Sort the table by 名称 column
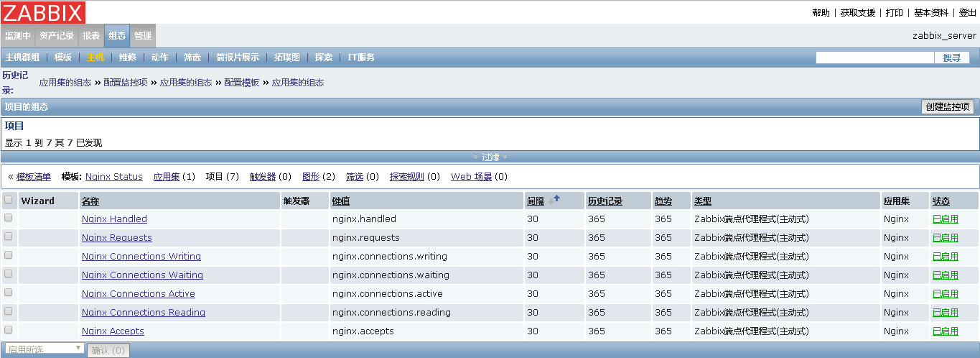 point(90,201)
